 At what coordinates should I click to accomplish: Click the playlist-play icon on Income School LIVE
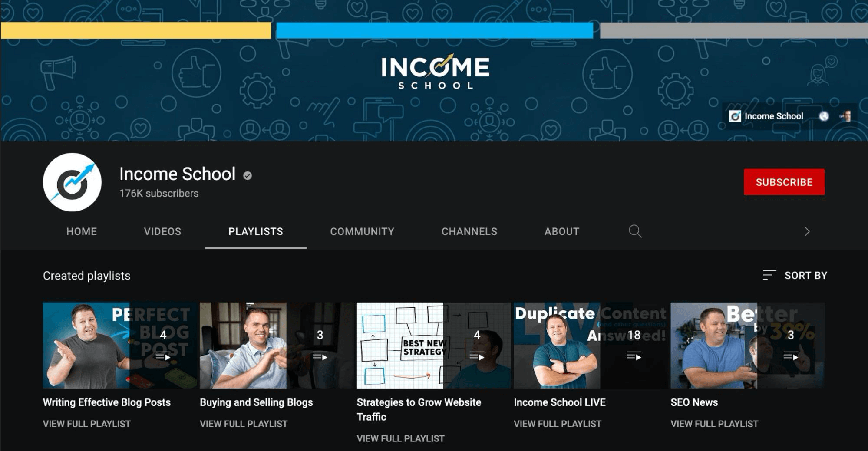pos(634,356)
